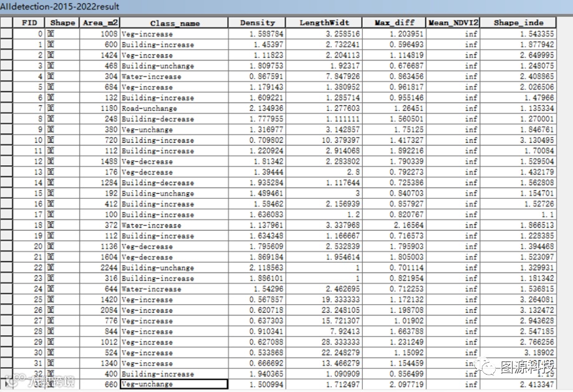
Task: Click the Shape column header
Action: click(x=62, y=22)
